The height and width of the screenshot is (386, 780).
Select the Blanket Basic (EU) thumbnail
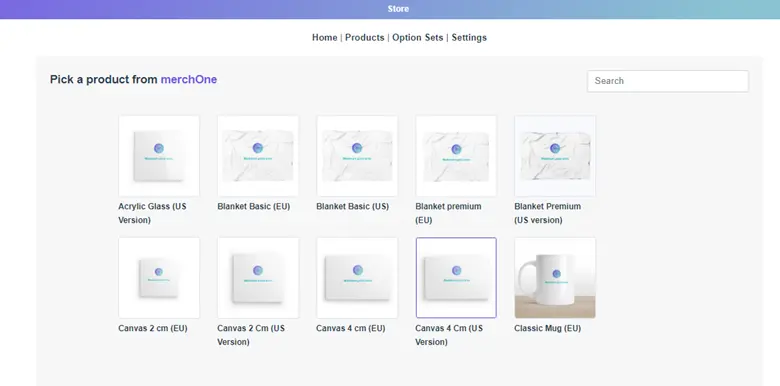(x=258, y=156)
